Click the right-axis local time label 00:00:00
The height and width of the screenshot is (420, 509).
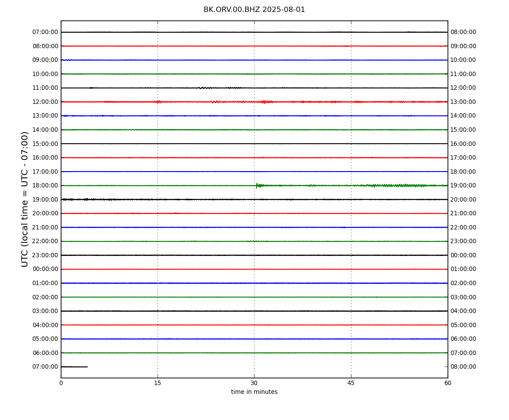click(x=463, y=255)
